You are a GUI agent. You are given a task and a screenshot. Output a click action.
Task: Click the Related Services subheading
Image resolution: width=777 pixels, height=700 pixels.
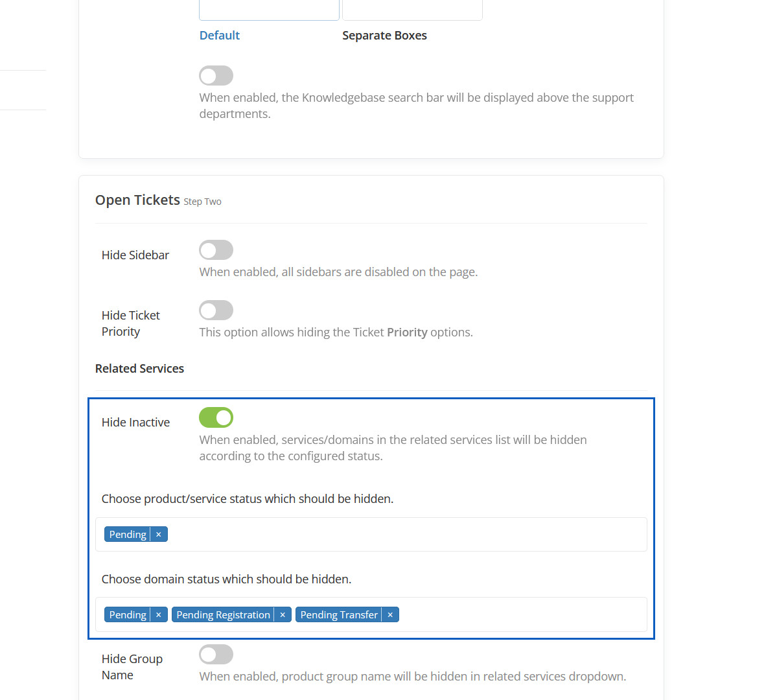(x=139, y=369)
